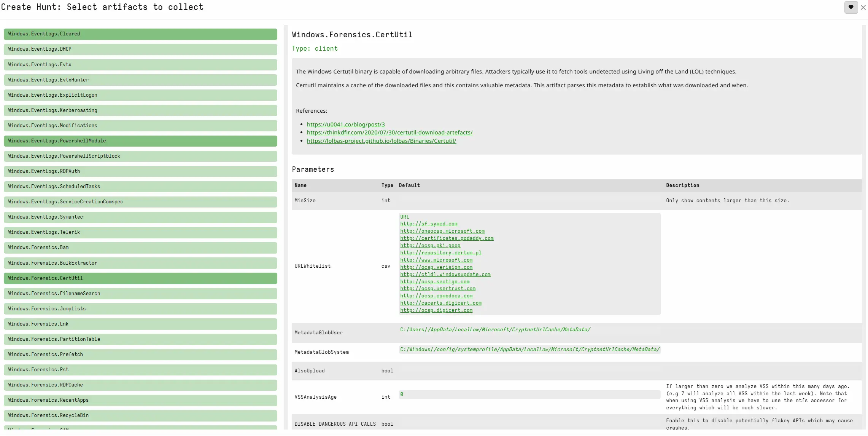Open the thinkdfir certutil artefacts reference

pyautogui.click(x=389, y=133)
